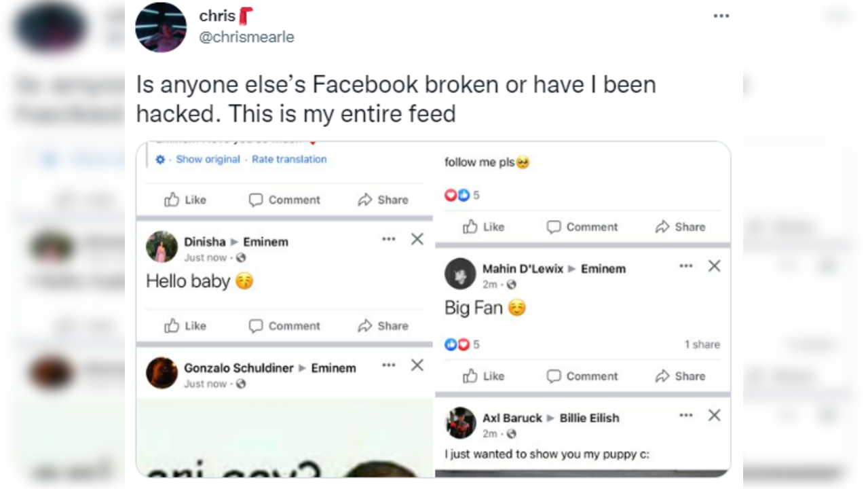Image resolution: width=868 pixels, height=489 pixels.
Task: Open the Comment icon below Show original
Action: 284,200
